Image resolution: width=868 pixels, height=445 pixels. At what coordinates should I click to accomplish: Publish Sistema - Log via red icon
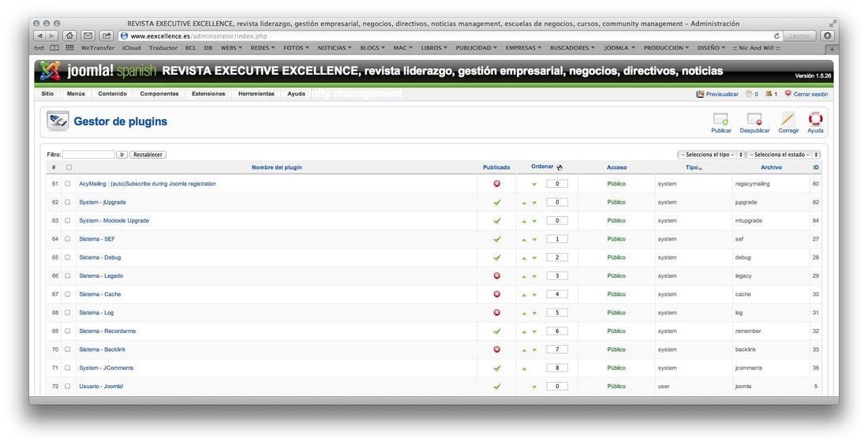(496, 312)
